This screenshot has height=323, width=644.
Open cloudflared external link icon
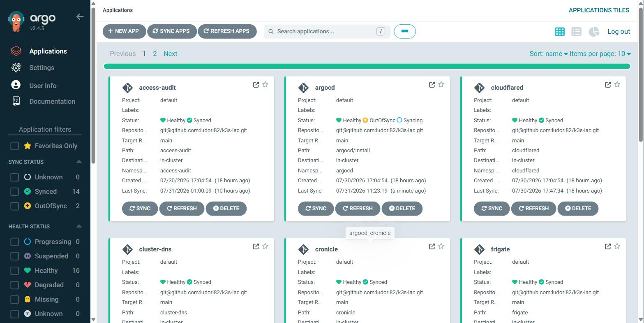point(608,84)
